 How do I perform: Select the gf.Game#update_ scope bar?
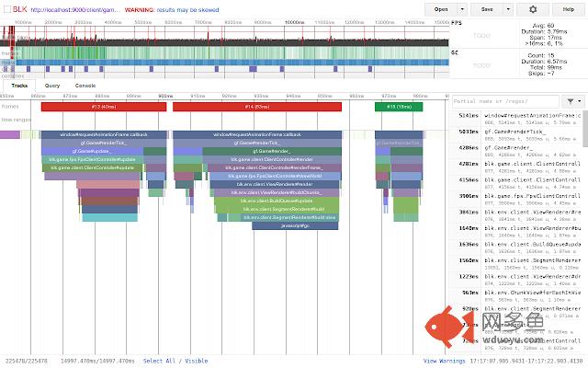[92, 151]
